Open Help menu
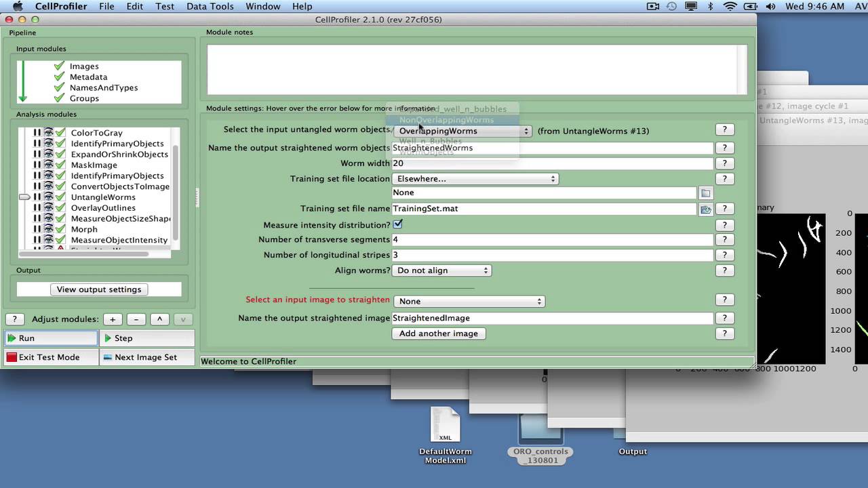This screenshot has height=488, width=868. pyautogui.click(x=302, y=6)
